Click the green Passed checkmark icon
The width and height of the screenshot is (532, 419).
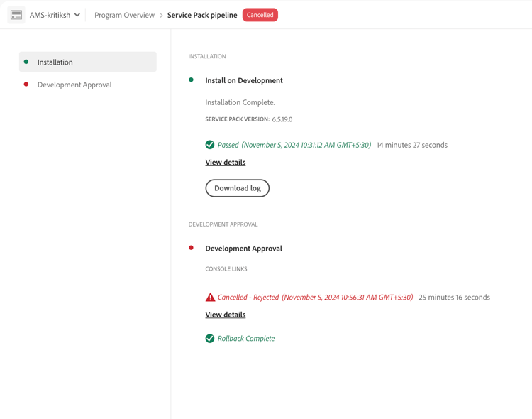click(210, 145)
